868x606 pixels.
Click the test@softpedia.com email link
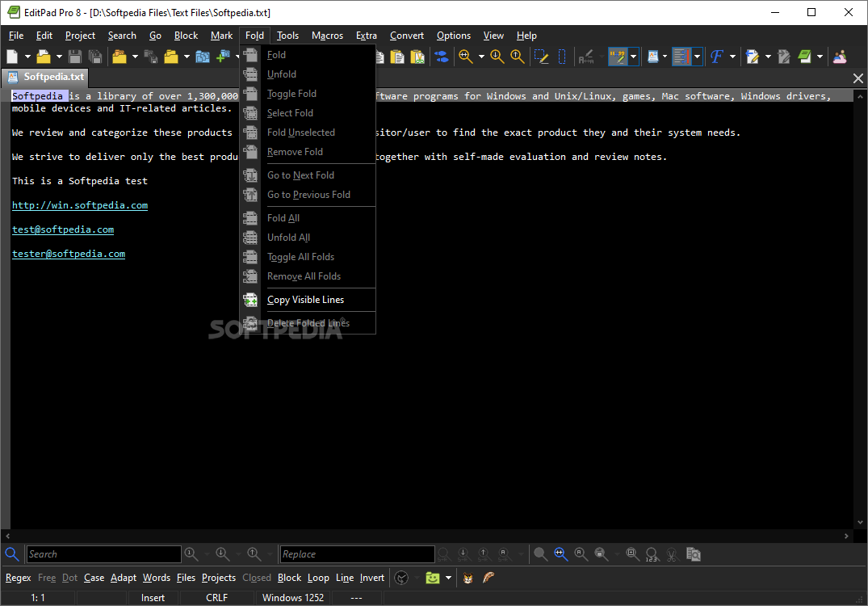[x=63, y=230]
